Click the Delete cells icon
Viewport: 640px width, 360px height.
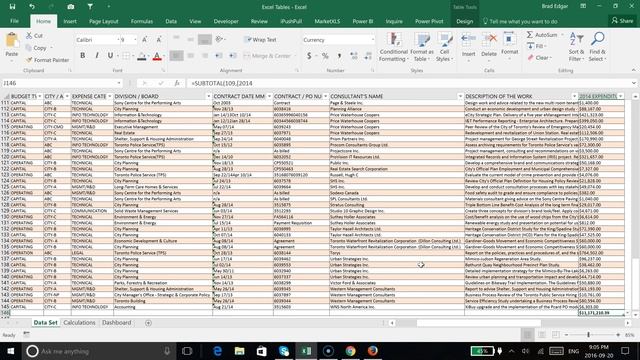point(489,39)
